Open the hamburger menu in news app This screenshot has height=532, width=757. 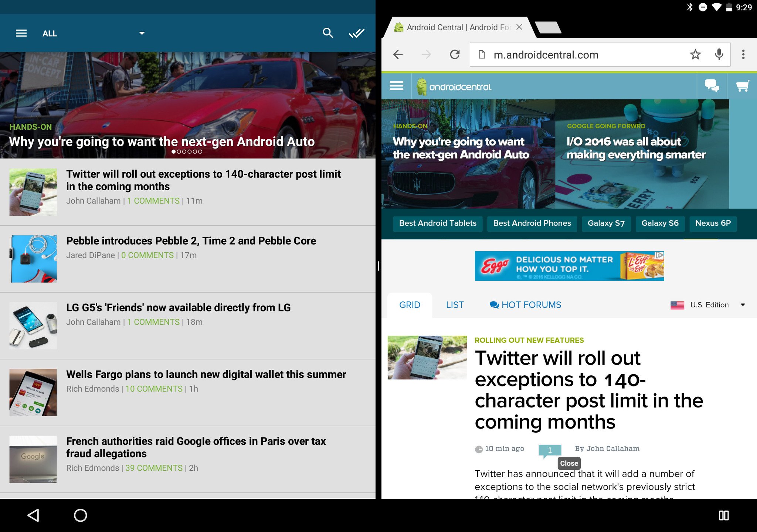tap(21, 33)
